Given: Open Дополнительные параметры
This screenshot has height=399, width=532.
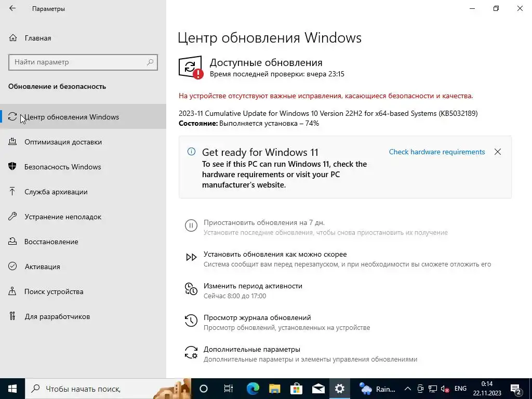Looking at the screenshot, I should point(252,349).
